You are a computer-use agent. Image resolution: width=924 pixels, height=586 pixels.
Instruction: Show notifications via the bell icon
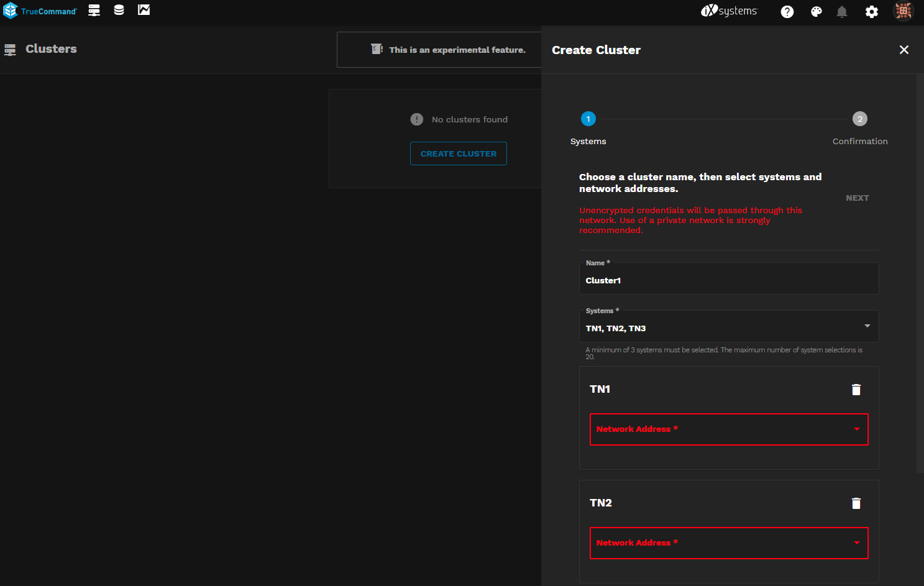coord(842,12)
